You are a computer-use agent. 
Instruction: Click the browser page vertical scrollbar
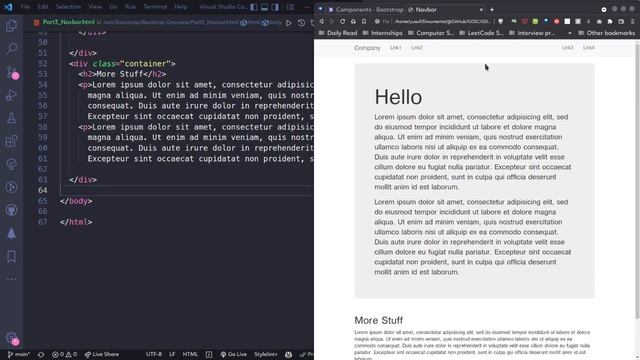click(637, 180)
